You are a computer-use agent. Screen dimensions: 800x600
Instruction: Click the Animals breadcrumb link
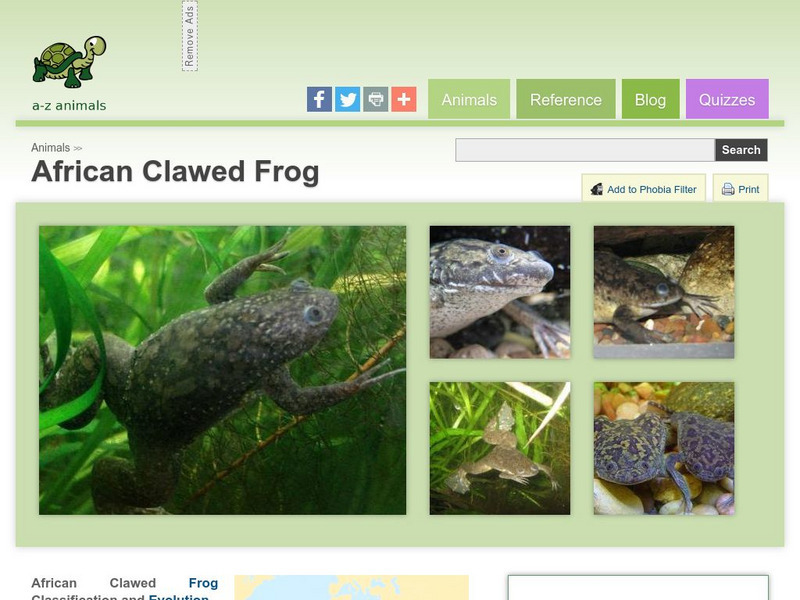click(51, 147)
